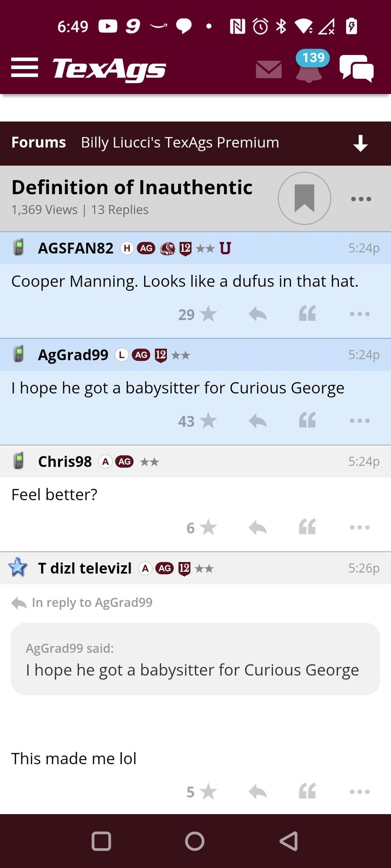
Task: Open the chat bubbles icon
Action: [x=356, y=68]
